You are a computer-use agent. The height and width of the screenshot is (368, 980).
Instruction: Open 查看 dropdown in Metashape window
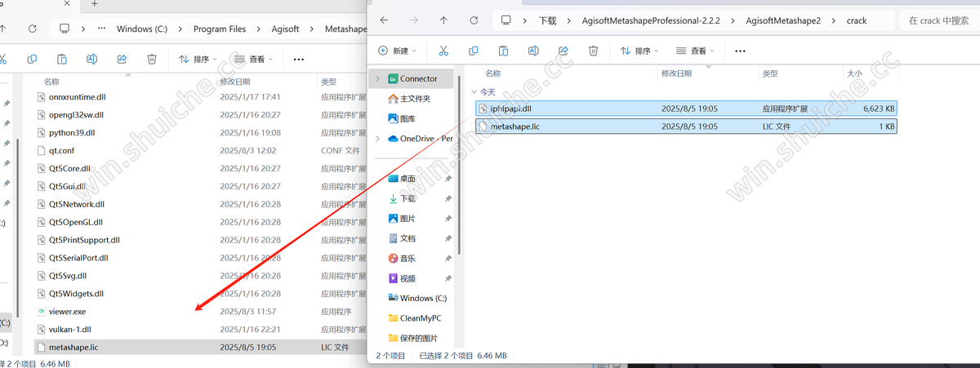pyautogui.click(x=252, y=59)
